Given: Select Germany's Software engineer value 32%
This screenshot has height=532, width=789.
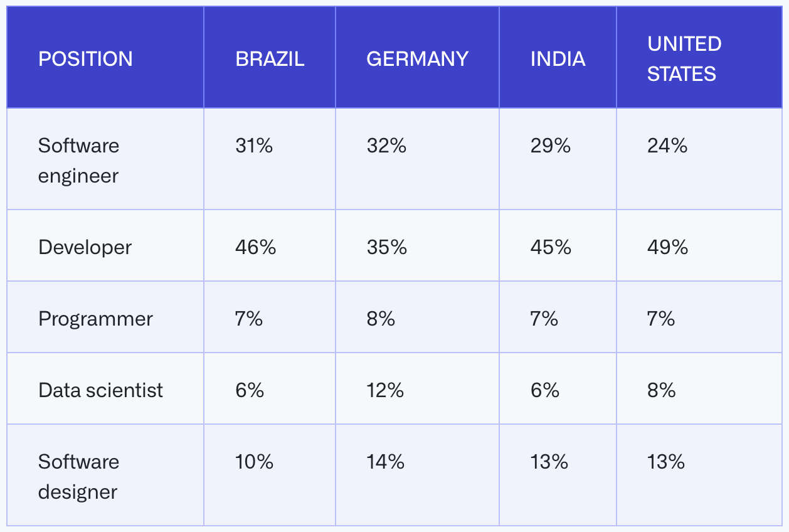Looking at the screenshot, I should pyautogui.click(x=386, y=146).
